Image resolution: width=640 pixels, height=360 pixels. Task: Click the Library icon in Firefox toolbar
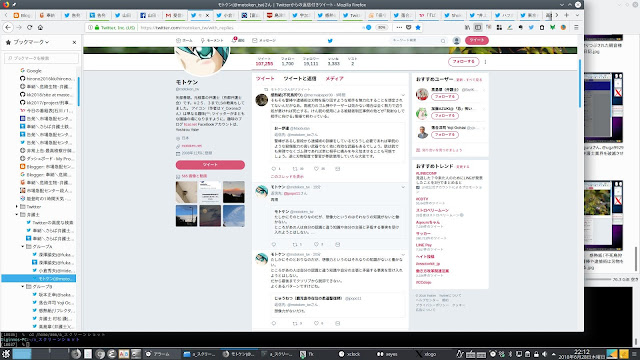[x=467, y=27]
